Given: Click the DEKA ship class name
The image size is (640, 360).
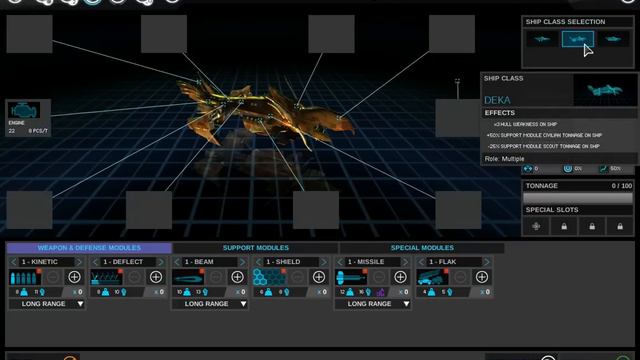Looking at the screenshot, I should [497, 100].
